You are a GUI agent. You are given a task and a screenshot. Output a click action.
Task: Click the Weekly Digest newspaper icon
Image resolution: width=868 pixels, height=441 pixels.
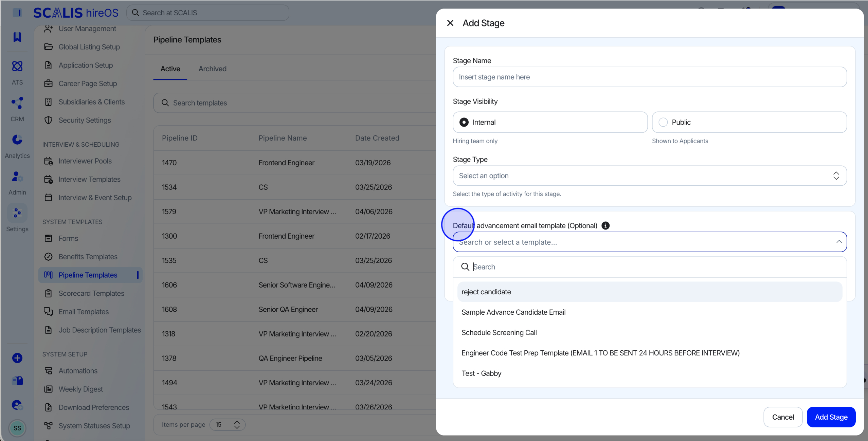pos(49,389)
